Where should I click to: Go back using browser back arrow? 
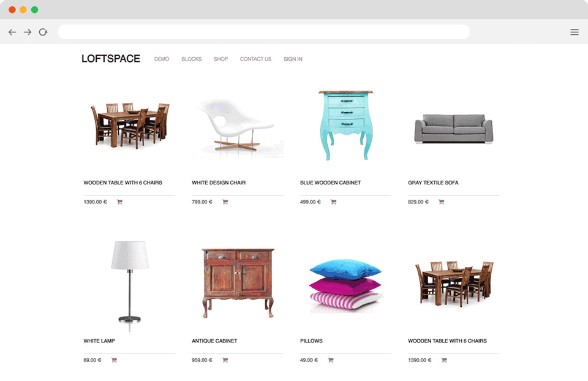click(12, 32)
